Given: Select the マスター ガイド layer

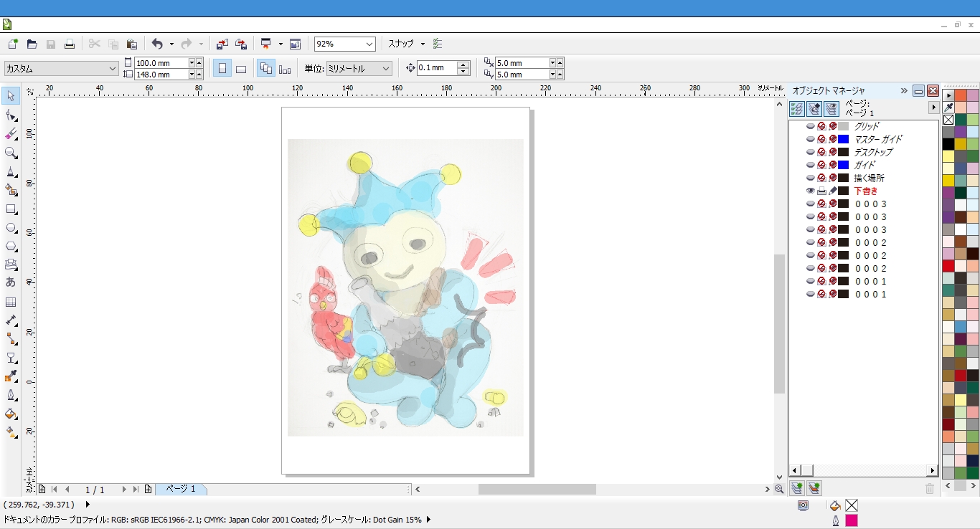Looking at the screenshot, I should click(877, 139).
